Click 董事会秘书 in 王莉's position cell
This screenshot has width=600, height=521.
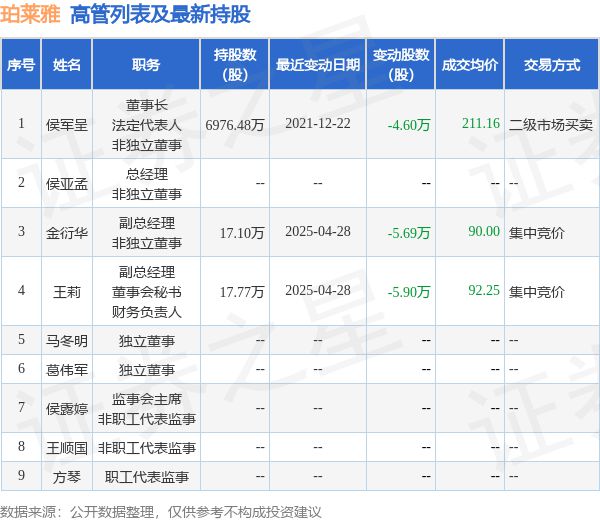pyautogui.click(x=147, y=292)
